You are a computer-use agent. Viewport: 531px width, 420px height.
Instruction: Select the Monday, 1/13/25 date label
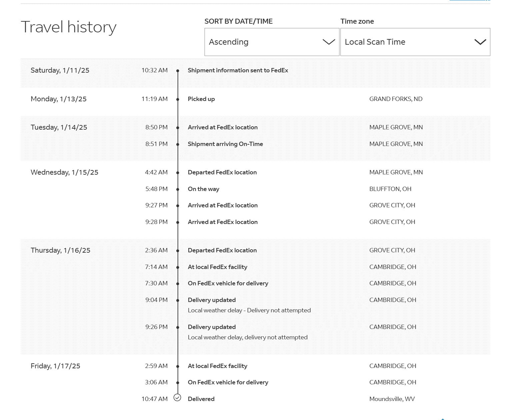(x=59, y=99)
